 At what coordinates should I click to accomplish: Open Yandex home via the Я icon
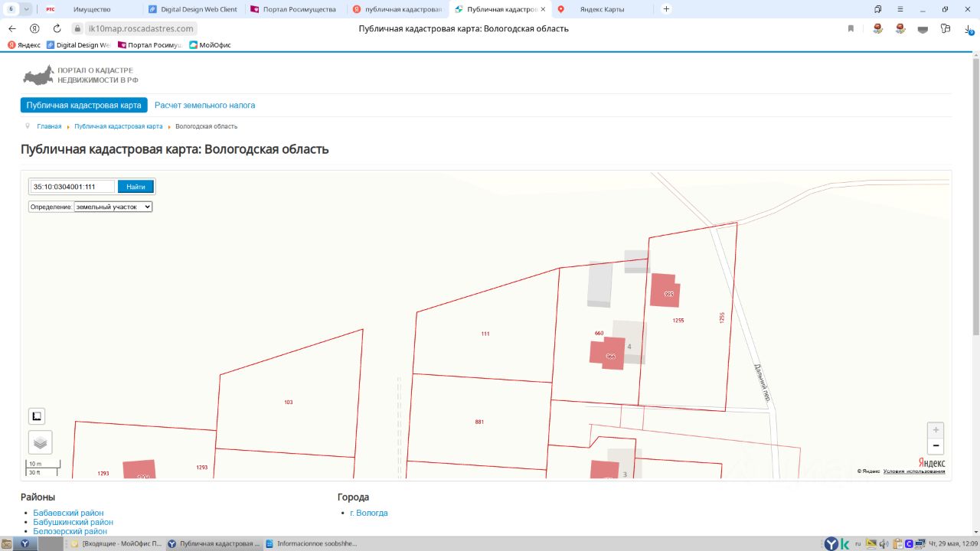pos(34,28)
